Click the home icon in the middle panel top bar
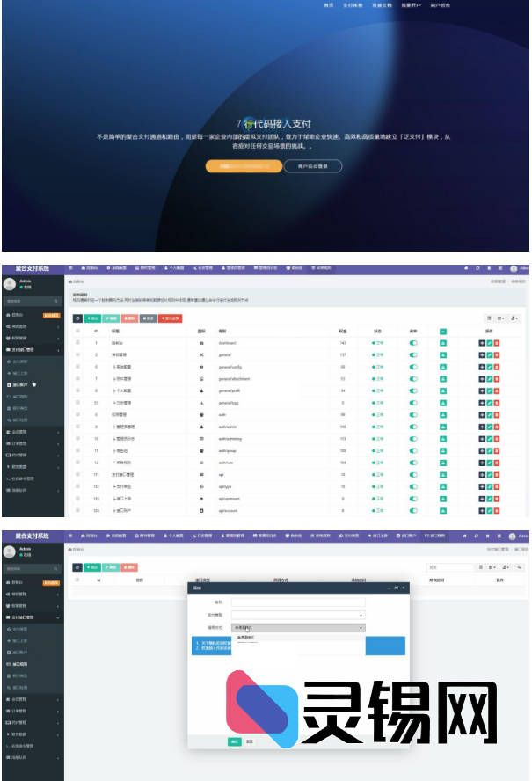 [x=466, y=267]
